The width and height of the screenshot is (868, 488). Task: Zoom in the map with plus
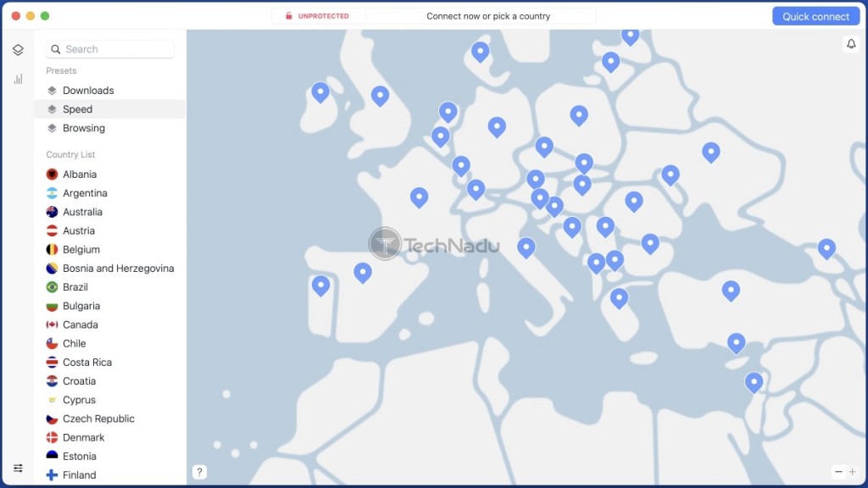click(x=853, y=471)
